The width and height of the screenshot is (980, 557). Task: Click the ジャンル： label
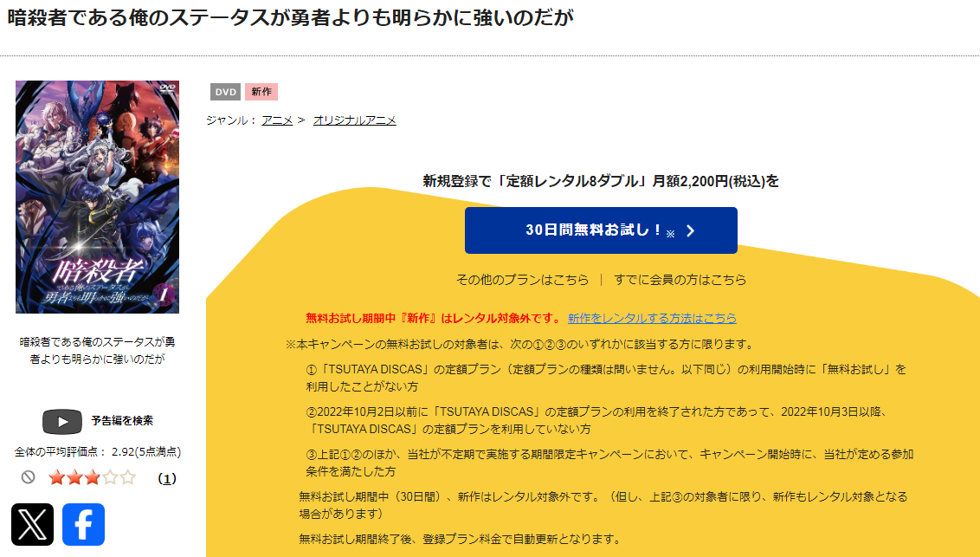pyautogui.click(x=231, y=120)
